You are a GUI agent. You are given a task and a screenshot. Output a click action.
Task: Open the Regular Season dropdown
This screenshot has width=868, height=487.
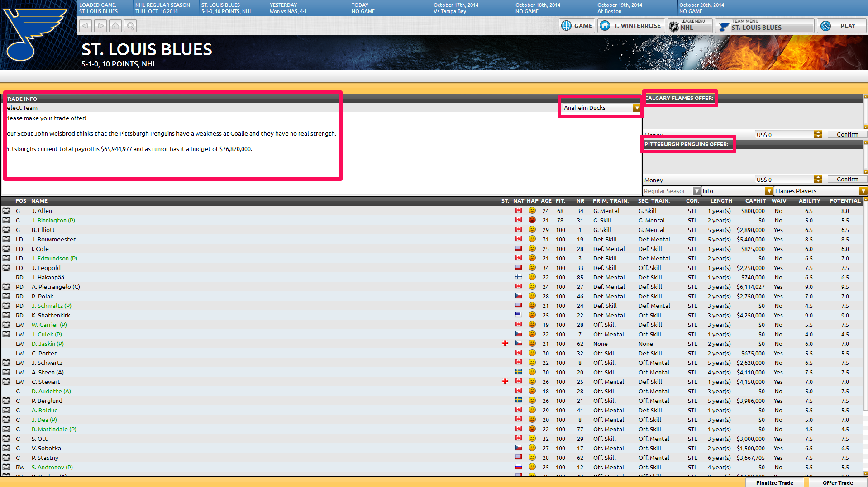[672, 191]
